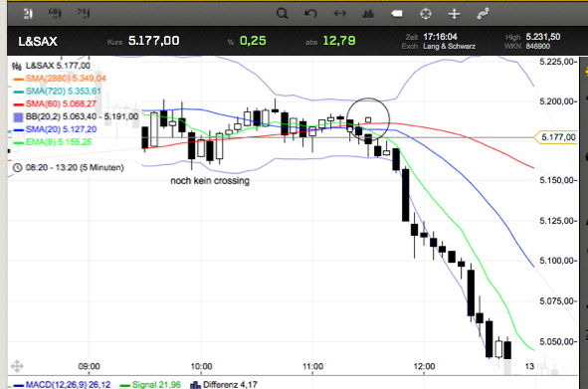Select the EMA(9) 5.155,25 legend entry
Viewport: 588px width, 389px height.
tap(59, 142)
